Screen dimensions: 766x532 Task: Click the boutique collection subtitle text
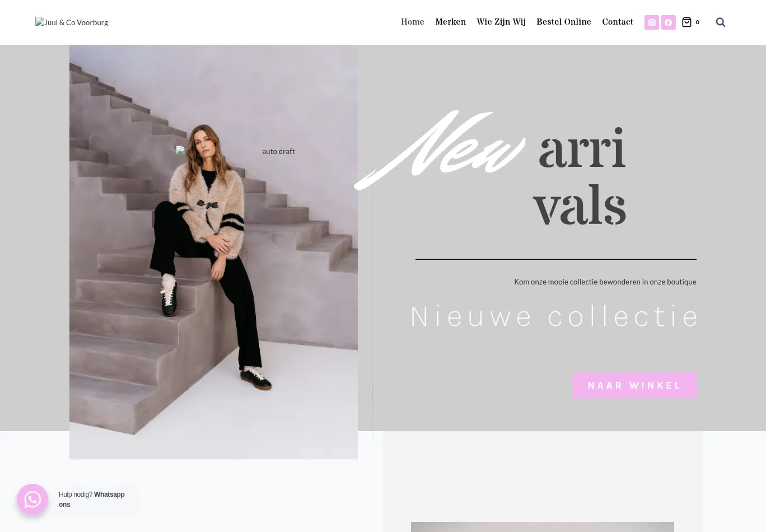[605, 282]
